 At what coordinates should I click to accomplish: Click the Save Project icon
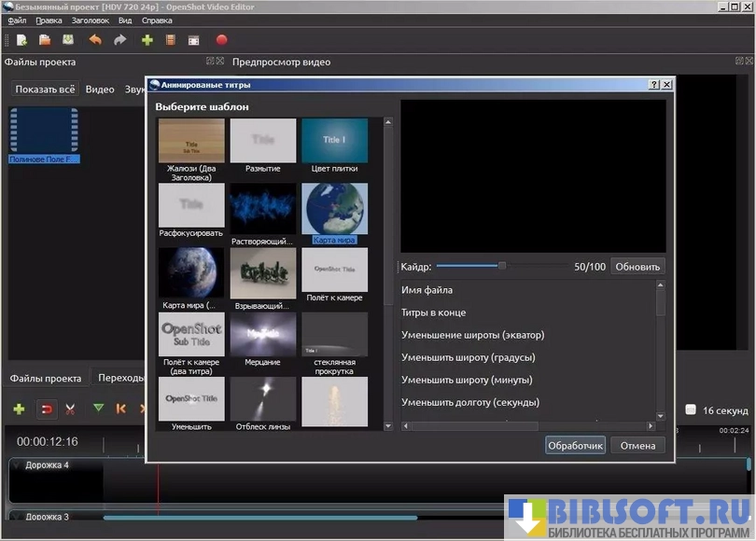point(68,40)
